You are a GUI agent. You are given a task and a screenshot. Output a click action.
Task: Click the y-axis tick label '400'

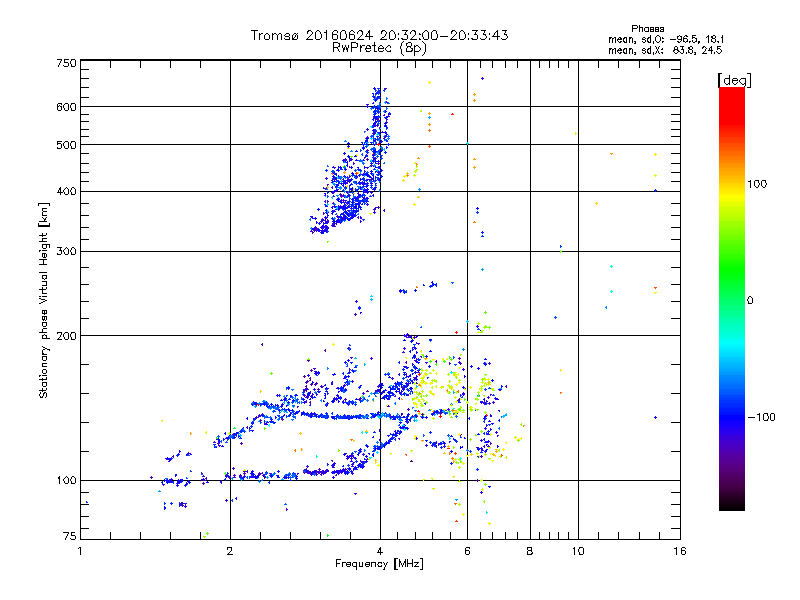66,192
